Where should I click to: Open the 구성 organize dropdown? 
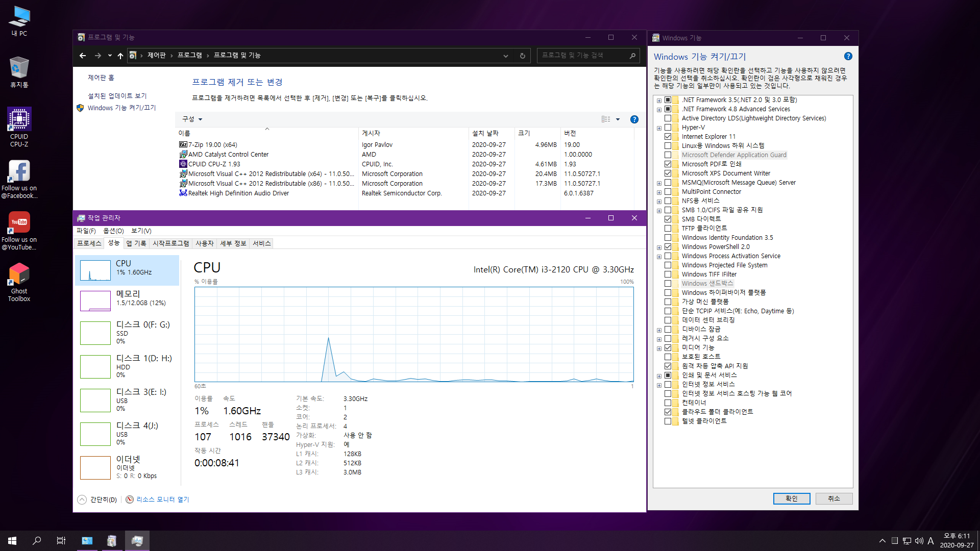pos(192,119)
